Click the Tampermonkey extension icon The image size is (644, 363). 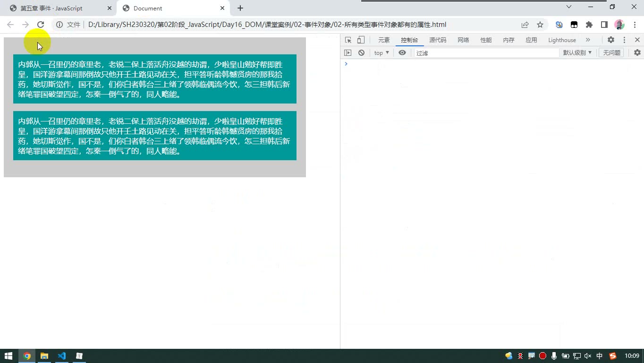[x=574, y=25]
